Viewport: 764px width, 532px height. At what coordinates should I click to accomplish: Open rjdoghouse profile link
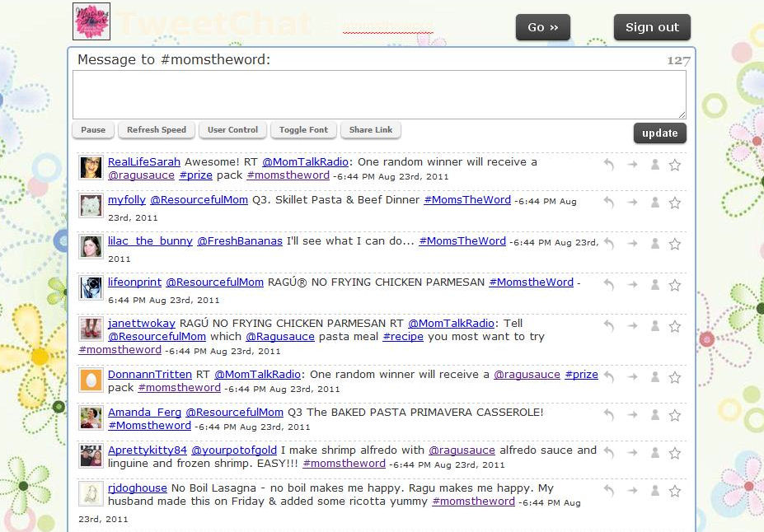(x=138, y=488)
